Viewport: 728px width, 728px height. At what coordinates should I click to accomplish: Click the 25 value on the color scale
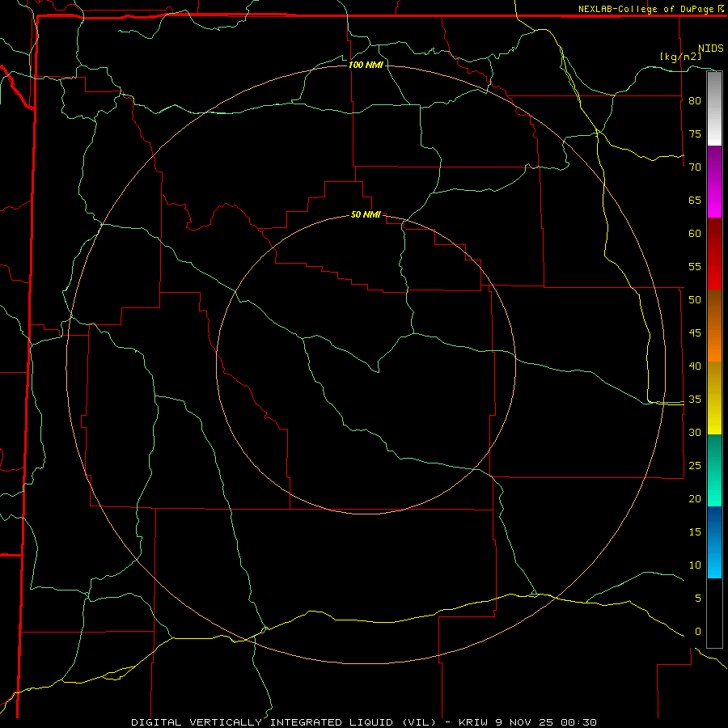tap(695, 466)
